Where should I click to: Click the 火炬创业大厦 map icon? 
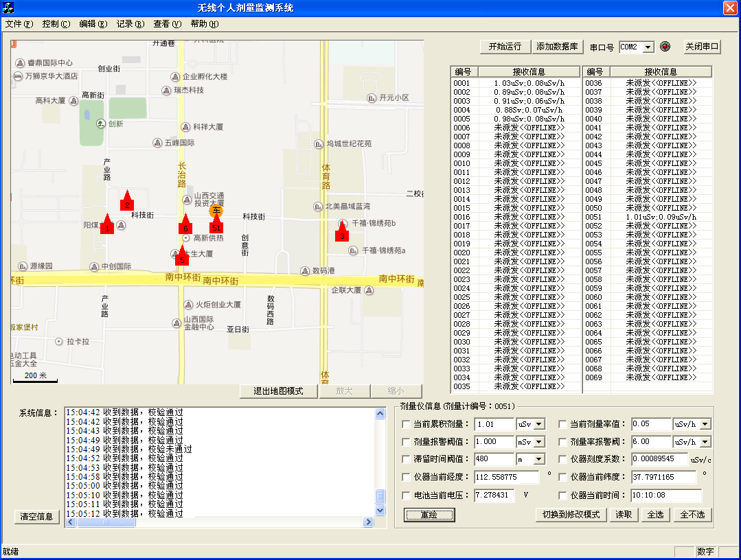[x=189, y=305]
